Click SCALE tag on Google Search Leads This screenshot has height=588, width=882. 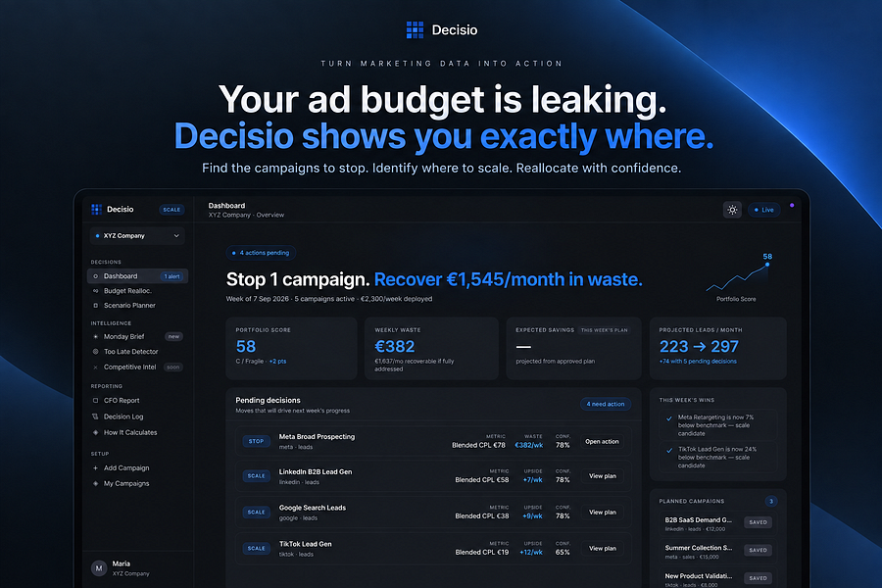tap(256, 512)
